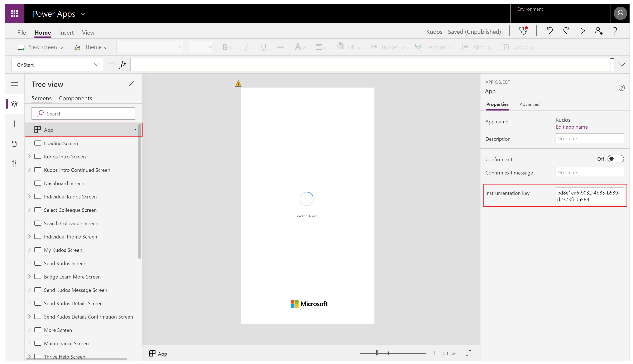This screenshot has width=633, height=364.
Task: Click Edit app name link
Action: point(571,127)
